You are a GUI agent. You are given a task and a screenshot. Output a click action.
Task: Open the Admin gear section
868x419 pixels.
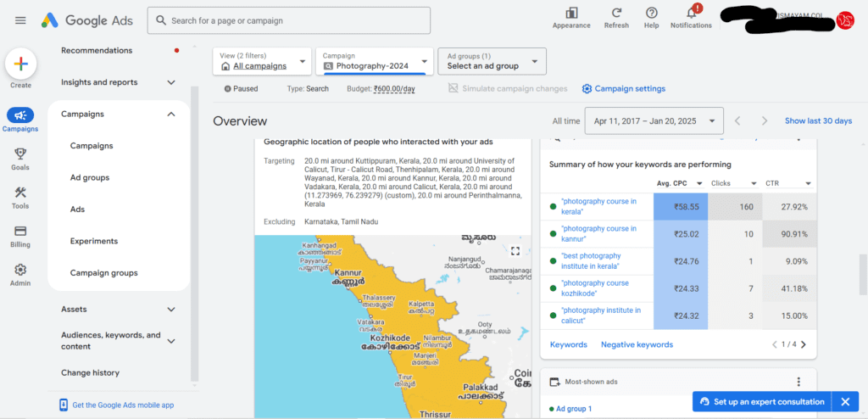pyautogui.click(x=20, y=276)
